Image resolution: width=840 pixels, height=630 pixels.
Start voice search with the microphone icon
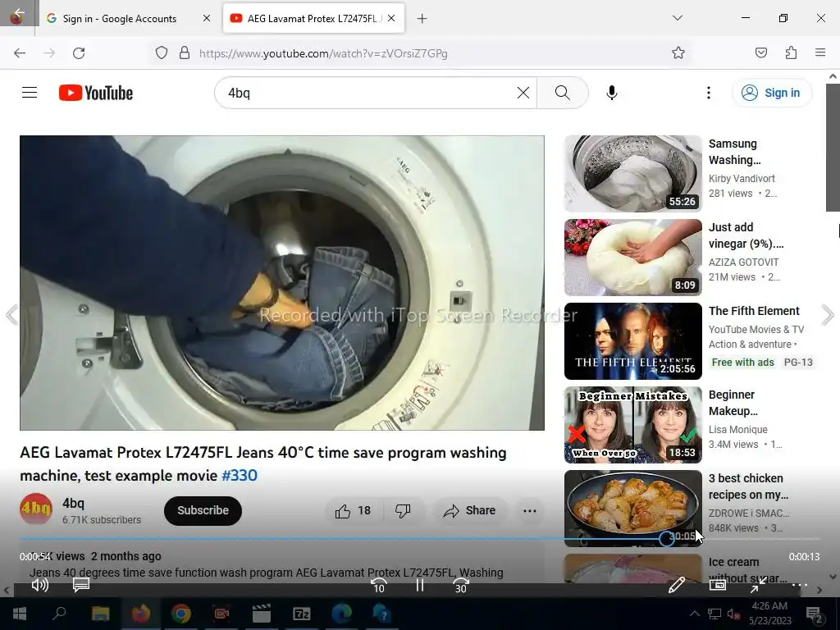(x=612, y=93)
